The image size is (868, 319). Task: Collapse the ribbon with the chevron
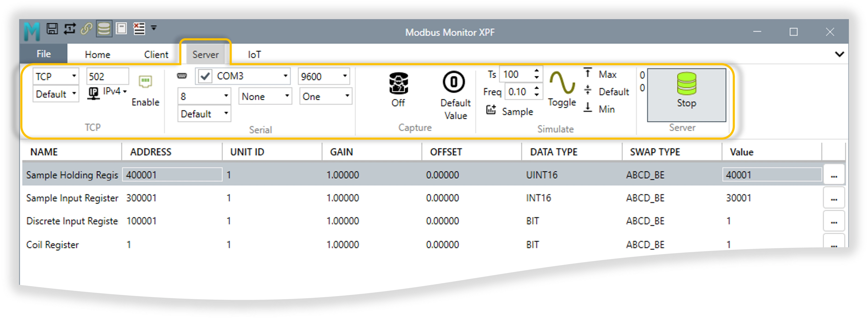coord(839,54)
